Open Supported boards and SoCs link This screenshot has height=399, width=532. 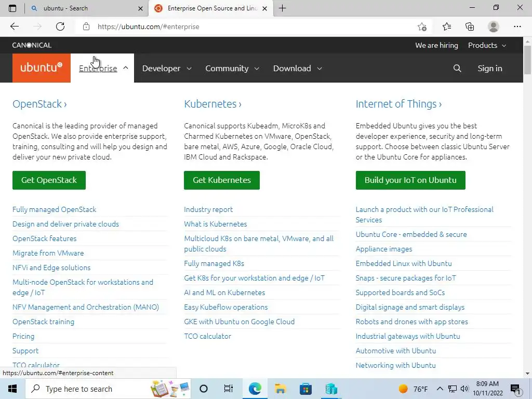[x=400, y=292]
